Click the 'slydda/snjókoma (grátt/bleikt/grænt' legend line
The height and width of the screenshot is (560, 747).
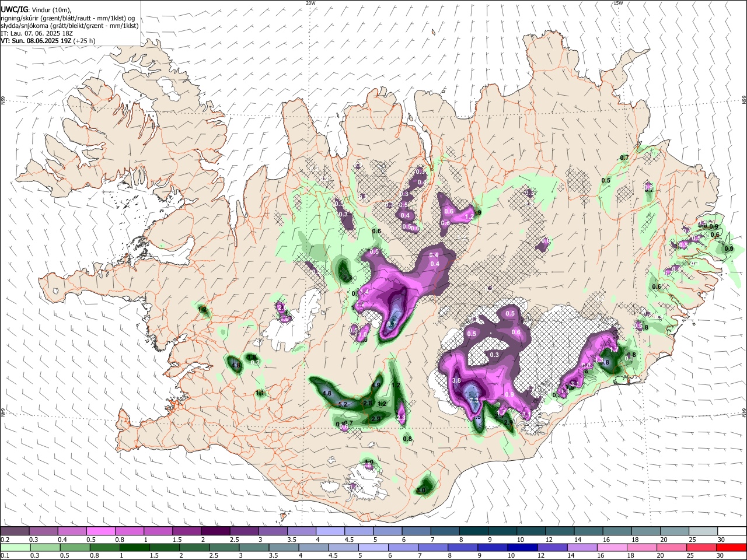coord(69,26)
